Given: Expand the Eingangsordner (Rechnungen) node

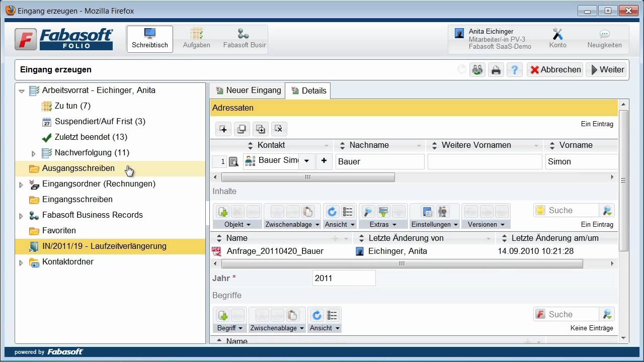Looking at the screenshot, I should (21, 185).
